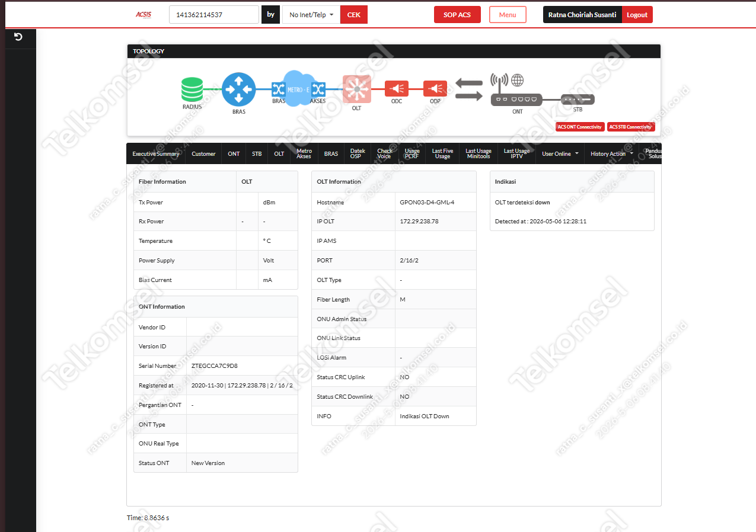Switch to the STB tab
Viewport: 756px width, 532px height.
point(257,154)
